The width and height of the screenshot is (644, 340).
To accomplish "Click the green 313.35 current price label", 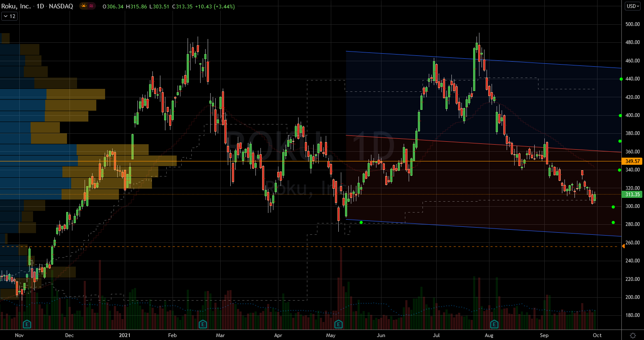I will (x=632, y=195).
